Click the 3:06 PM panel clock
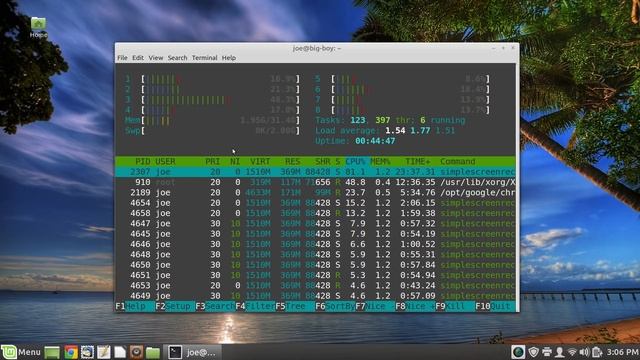 tap(622, 352)
